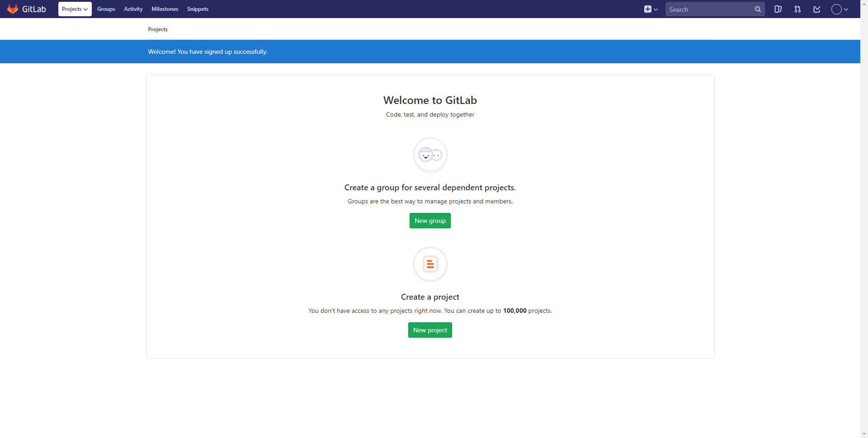This screenshot has width=868, height=438.
Task: Open the user avatar dropdown
Action: tap(840, 9)
